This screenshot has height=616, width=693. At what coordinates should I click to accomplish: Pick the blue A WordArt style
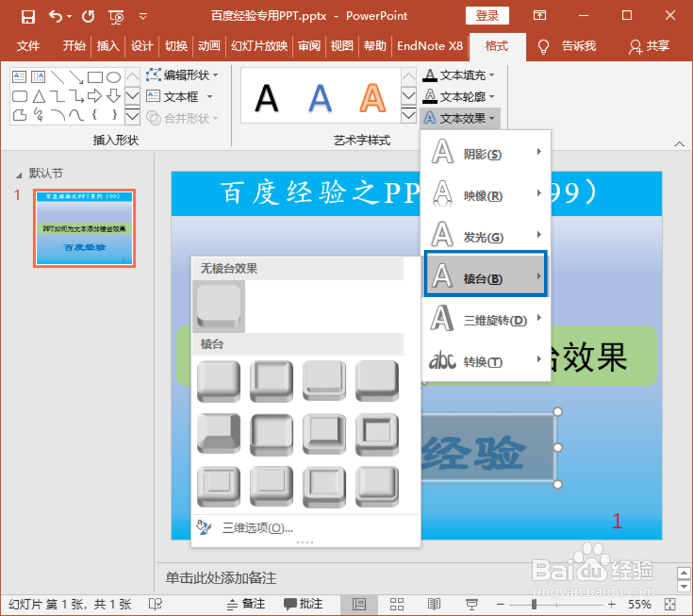320,98
